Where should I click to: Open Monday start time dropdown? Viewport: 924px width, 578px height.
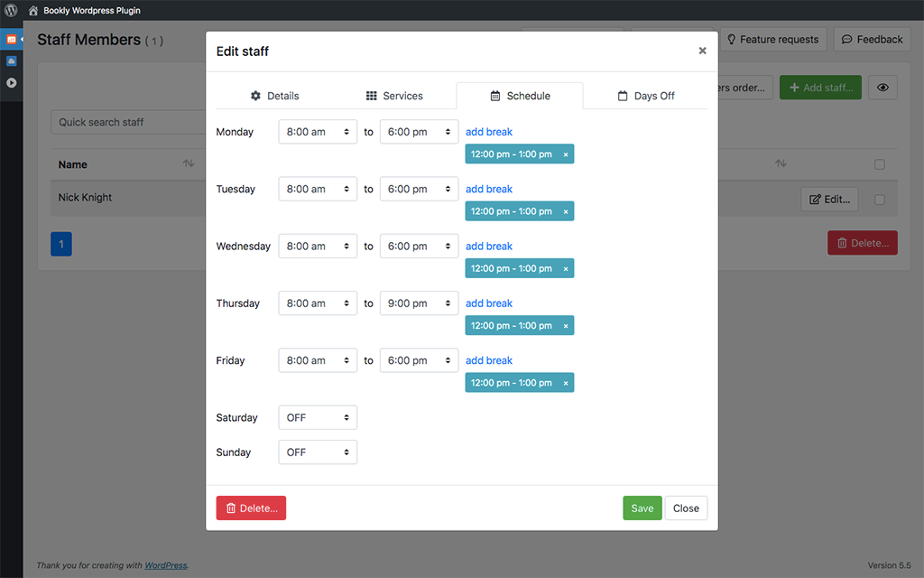[x=318, y=132]
